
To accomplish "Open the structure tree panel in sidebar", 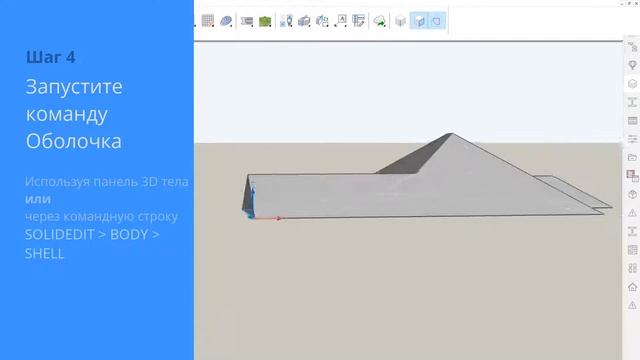I will (x=632, y=47).
